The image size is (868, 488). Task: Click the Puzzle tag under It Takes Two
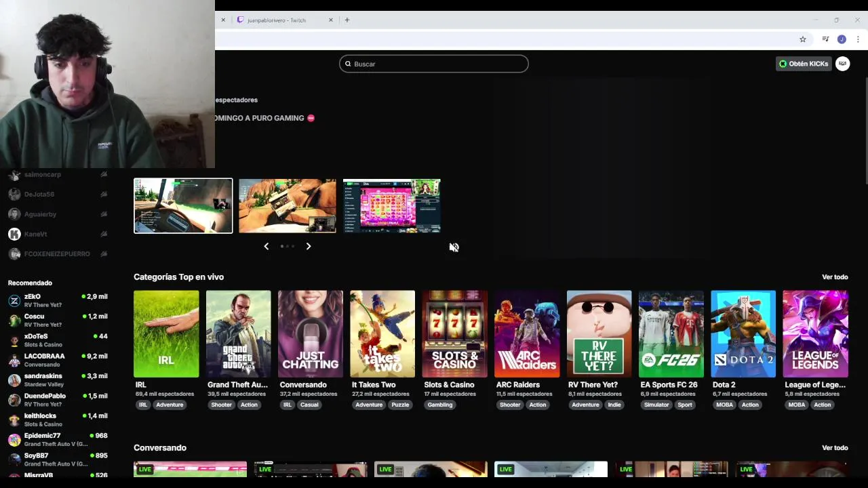click(x=400, y=405)
